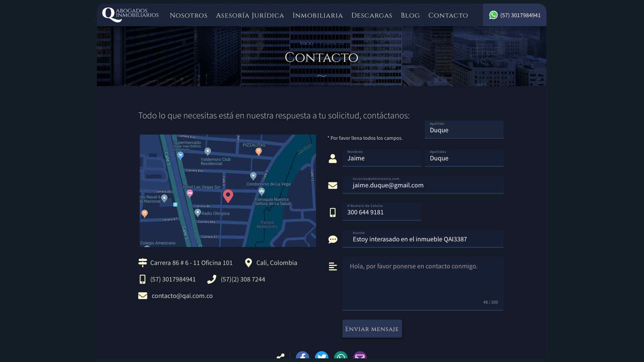The height and width of the screenshot is (362, 644).
Task: Focus the email field with jaime.duque@gmail.com
Action: pos(423,185)
